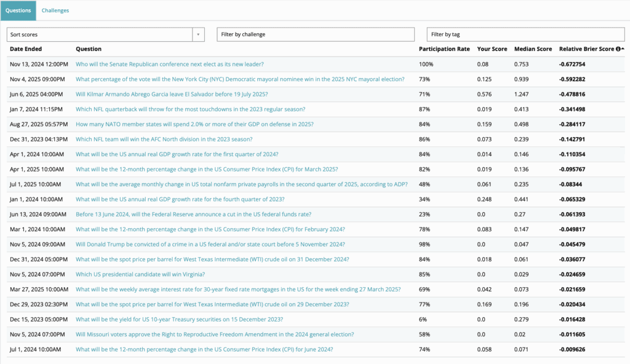This screenshot has height=364, width=630.
Task: Open the Donald Trump conviction question
Action: pyautogui.click(x=210, y=244)
